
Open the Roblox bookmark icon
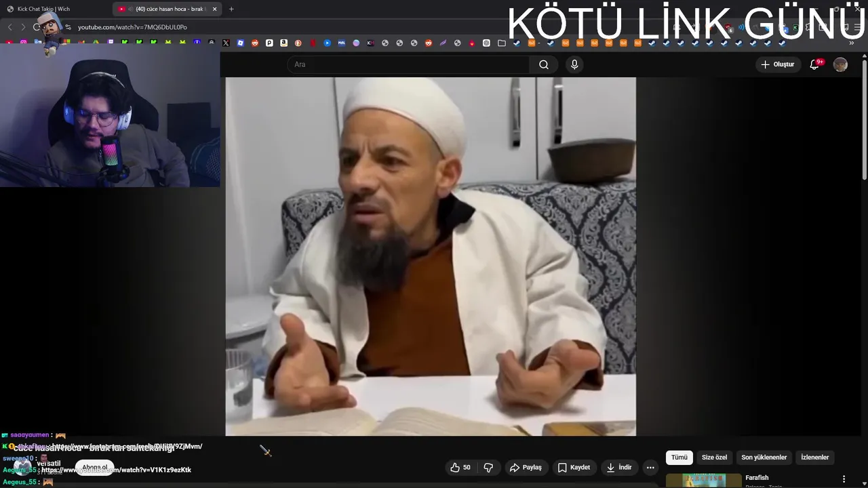click(240, 43)
